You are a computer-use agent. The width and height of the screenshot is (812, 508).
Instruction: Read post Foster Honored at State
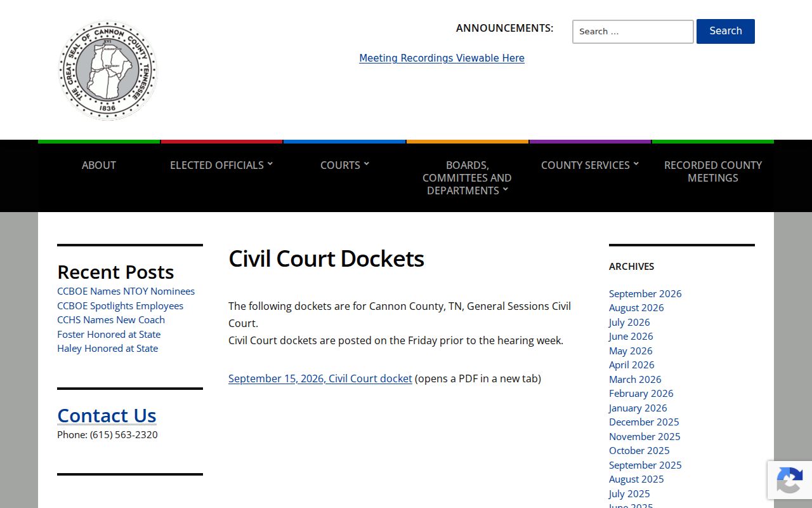pos(108,334)
